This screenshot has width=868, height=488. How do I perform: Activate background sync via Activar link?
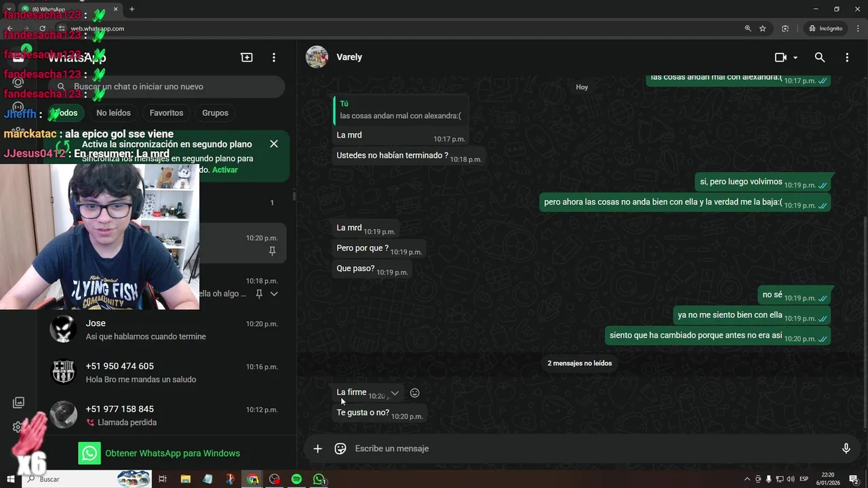coord(225,170)
